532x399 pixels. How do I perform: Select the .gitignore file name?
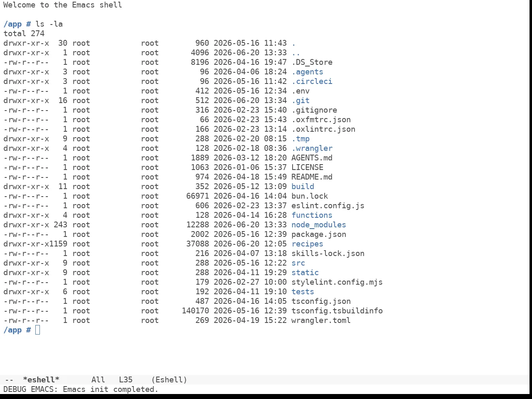point(314,110)
